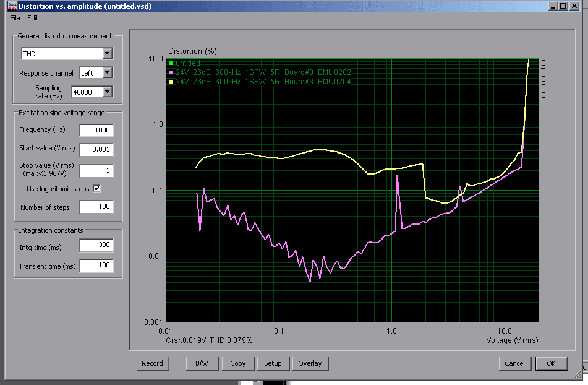Select the Number of steps field

[x=96, y=207]
